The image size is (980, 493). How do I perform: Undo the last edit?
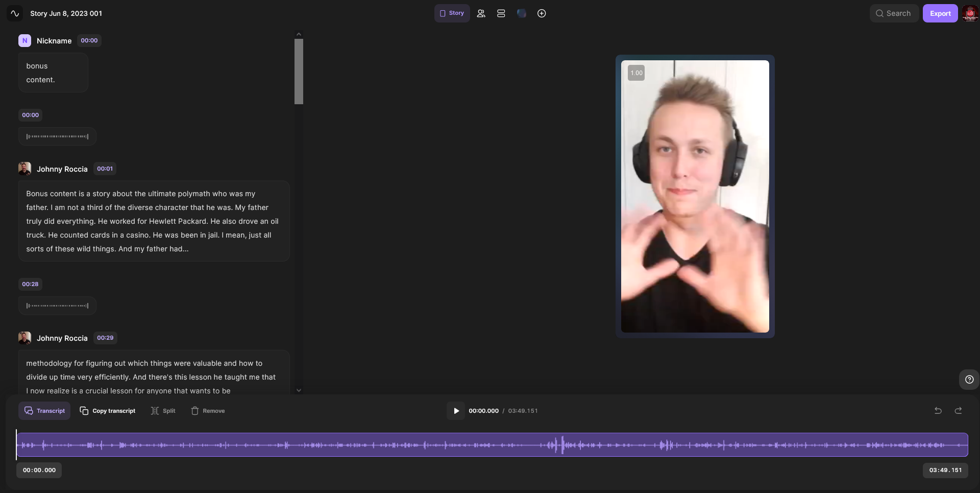click(938, 411)
